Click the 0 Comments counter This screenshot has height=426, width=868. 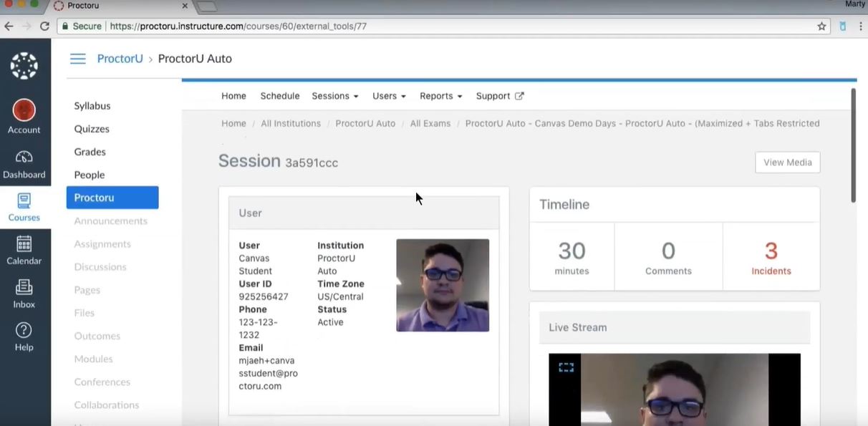click(668, 258)
